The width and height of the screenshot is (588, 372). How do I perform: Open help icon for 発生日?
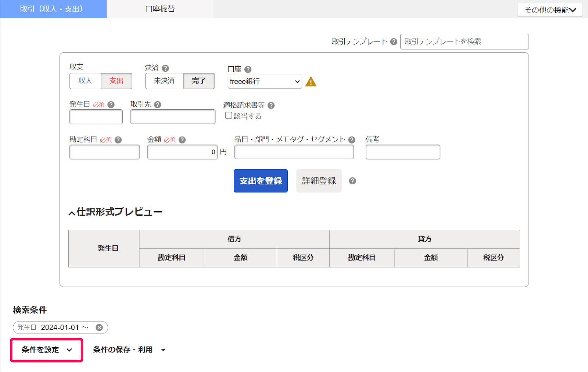click(x=111, y=104)
